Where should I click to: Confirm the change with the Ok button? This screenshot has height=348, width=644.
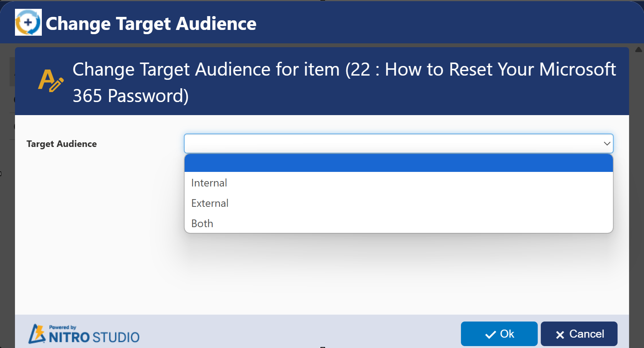499,334
